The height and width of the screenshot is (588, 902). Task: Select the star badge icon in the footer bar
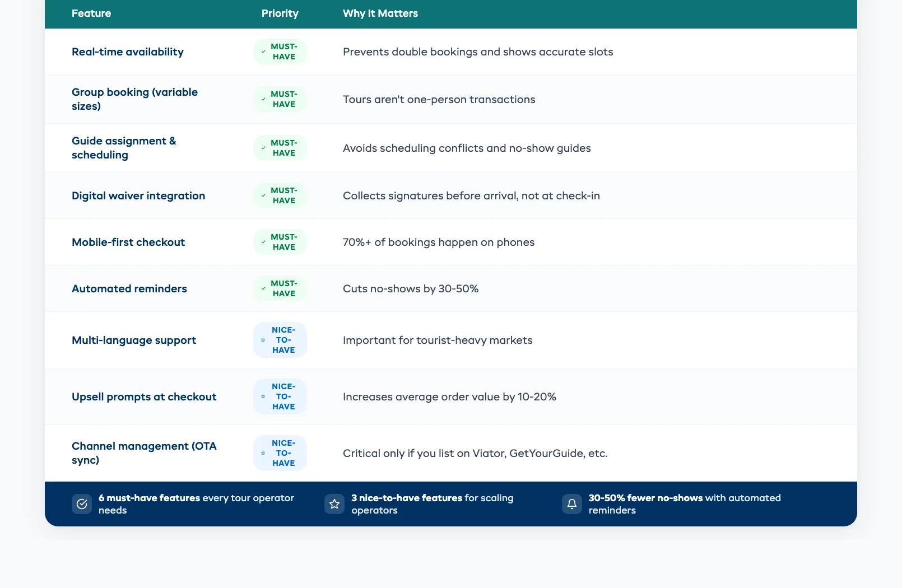click(334, 503)
